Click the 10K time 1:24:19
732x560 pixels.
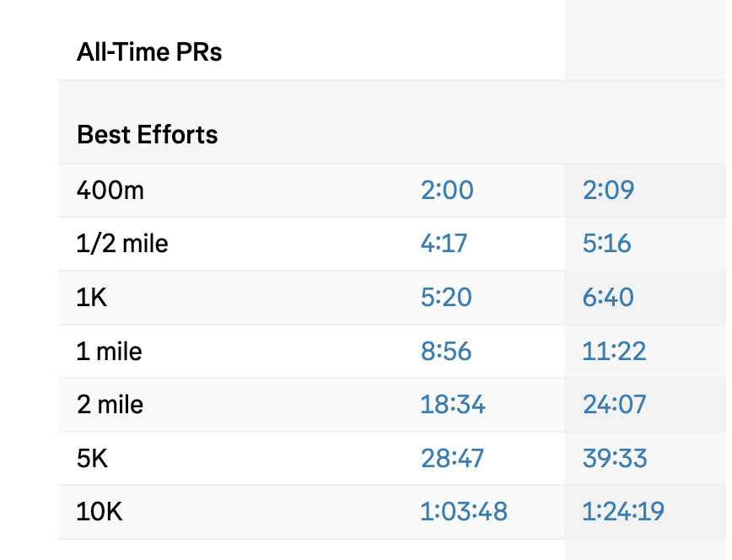tap(623, 512)
